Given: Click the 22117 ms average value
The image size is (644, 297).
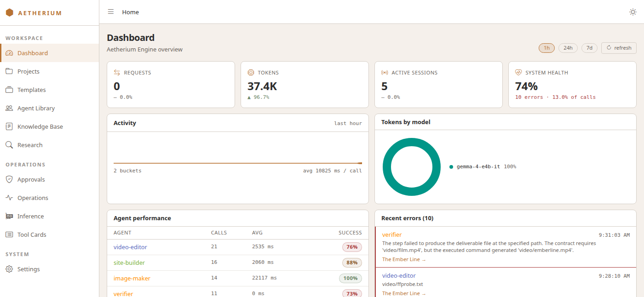Looking at the screenshot, I should coord(264,278).
